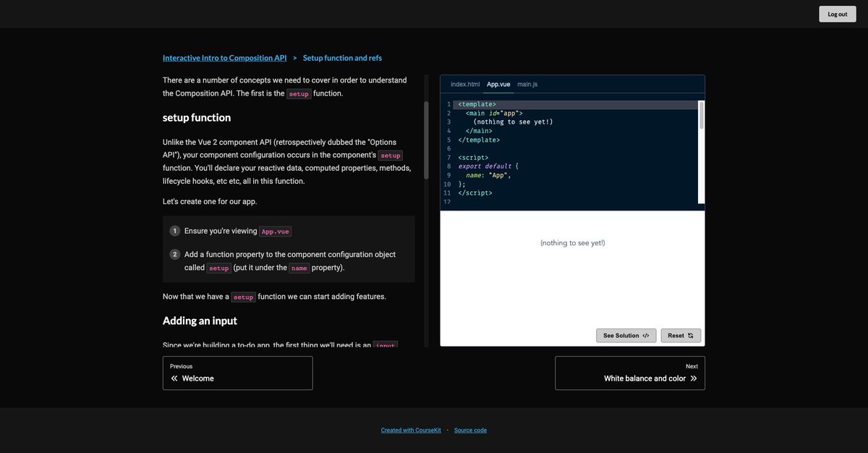Viewport: 868px width, 453px height.
Task: Click the name: "App" code line
Action: click(488, 175)
